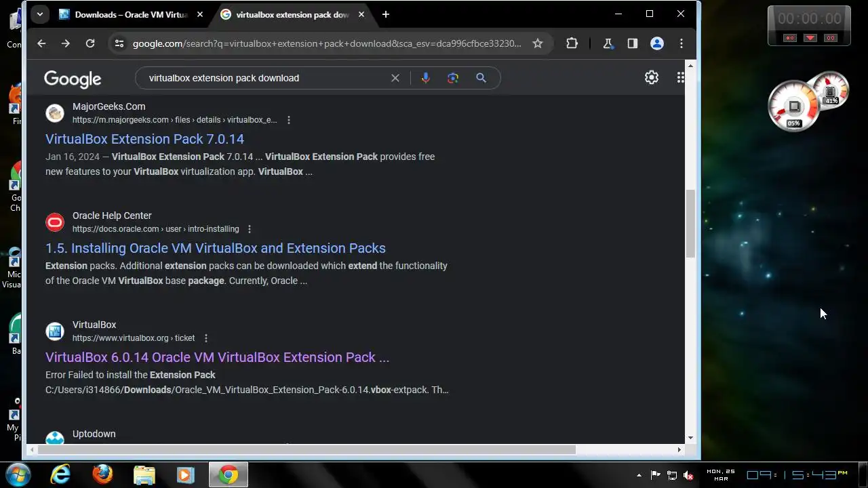
Task: Close the virtualbox extension pack Google tab
Action: coord(361,14)
